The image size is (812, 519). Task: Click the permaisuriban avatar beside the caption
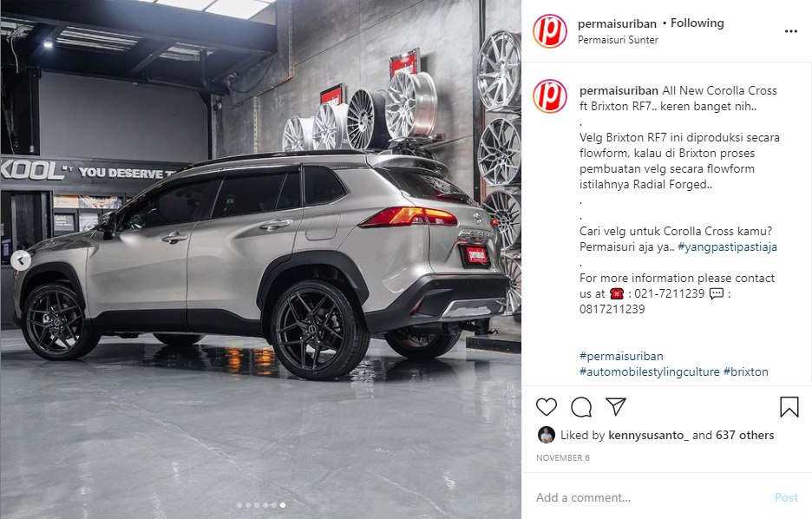pos(550,96)
